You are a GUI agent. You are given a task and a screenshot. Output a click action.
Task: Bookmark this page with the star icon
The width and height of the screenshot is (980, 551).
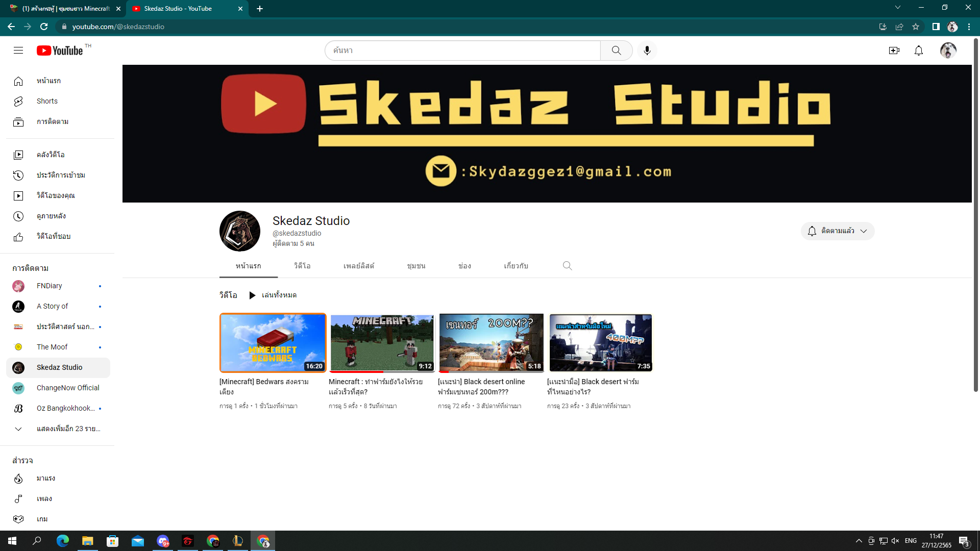coord(916,27)
